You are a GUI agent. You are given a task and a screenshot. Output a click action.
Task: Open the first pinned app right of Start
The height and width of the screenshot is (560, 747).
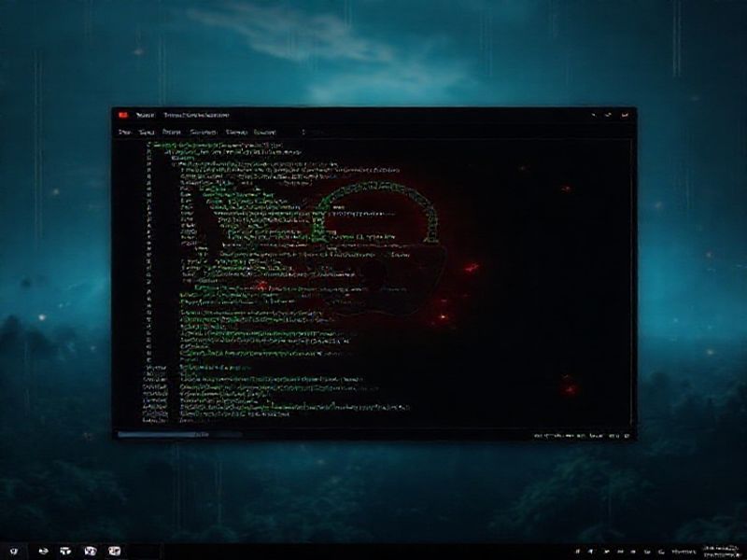tap(43, 552)
